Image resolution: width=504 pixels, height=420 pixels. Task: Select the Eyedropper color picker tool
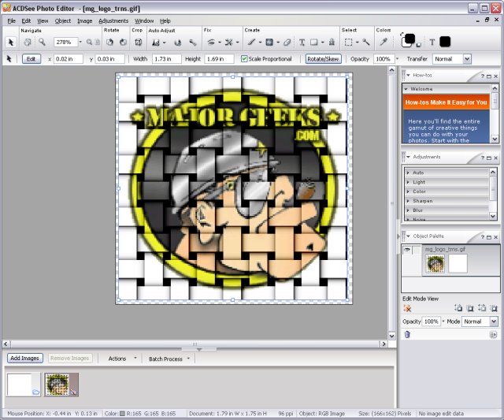click(x=384, y=42)
